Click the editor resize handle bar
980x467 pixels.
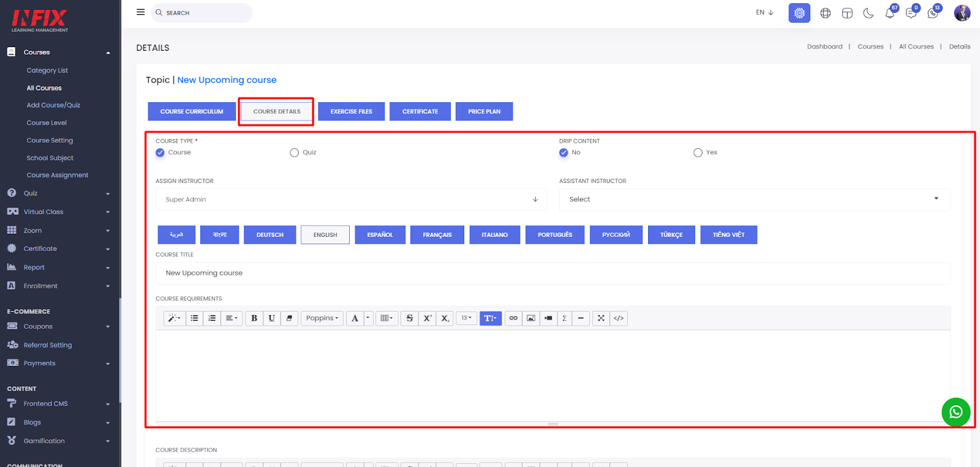pyautogui.click(x=553, y=424)
